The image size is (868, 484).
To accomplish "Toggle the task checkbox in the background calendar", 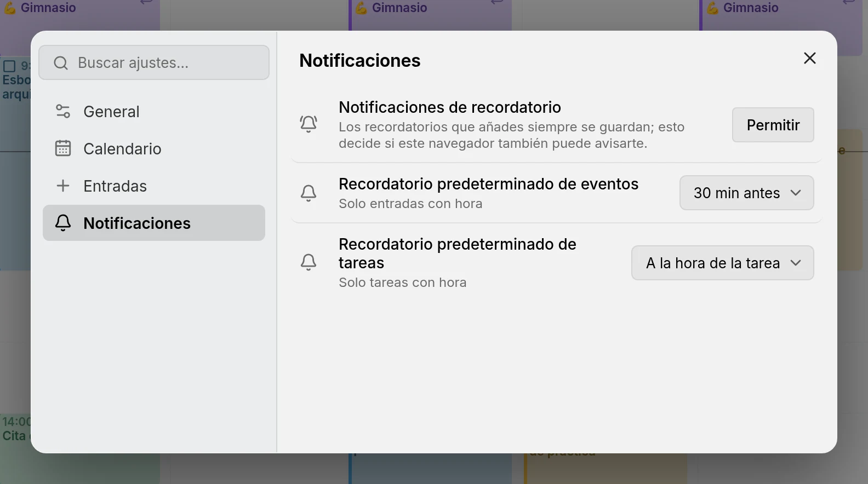I will pos(9,66).
